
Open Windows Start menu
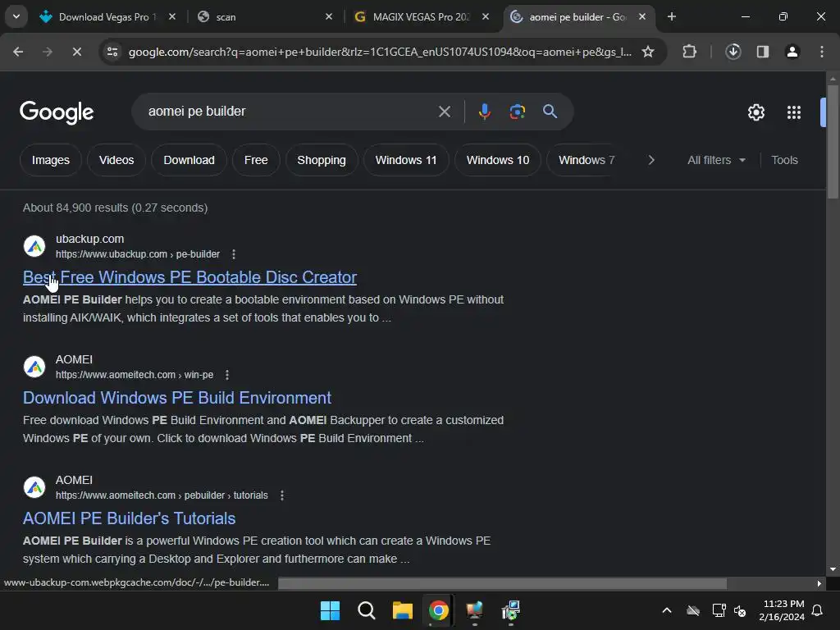pos(330,610)
